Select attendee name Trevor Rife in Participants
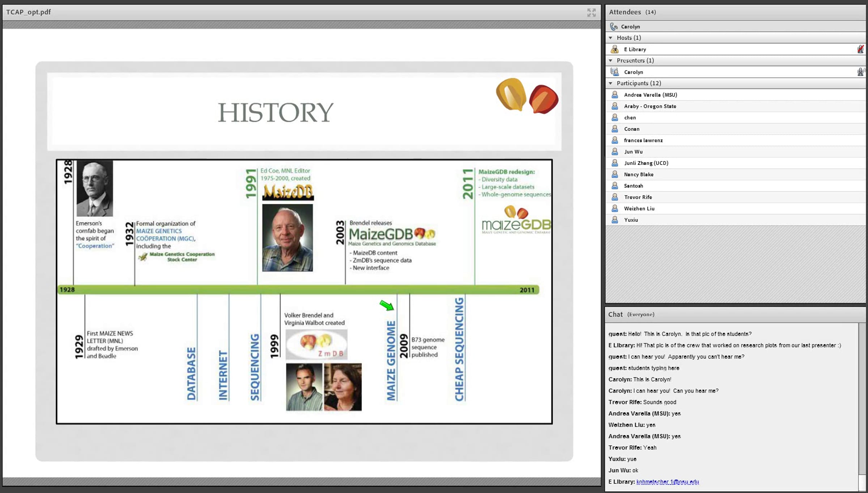 click(638, 197)
